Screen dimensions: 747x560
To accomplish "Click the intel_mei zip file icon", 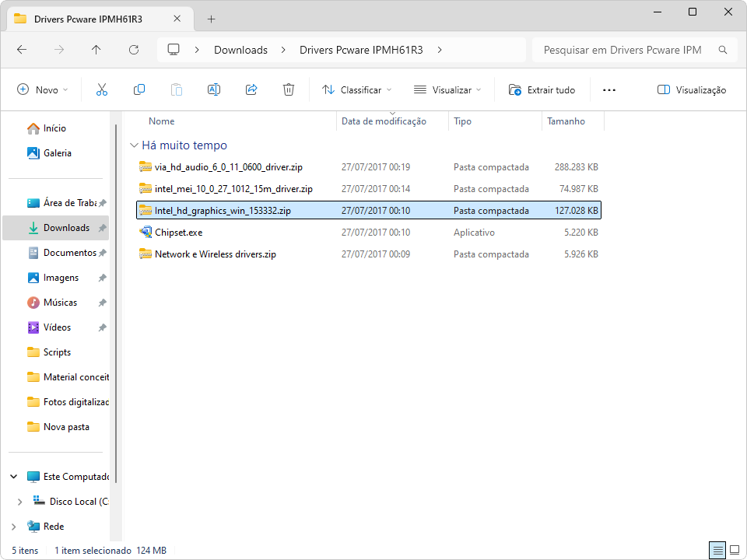I will pos(146,188).
